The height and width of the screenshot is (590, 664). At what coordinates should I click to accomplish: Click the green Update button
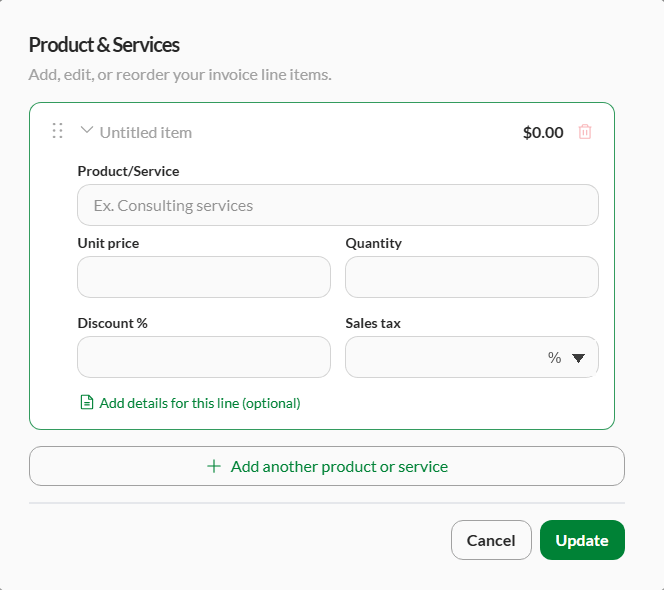tap(582, 540)
